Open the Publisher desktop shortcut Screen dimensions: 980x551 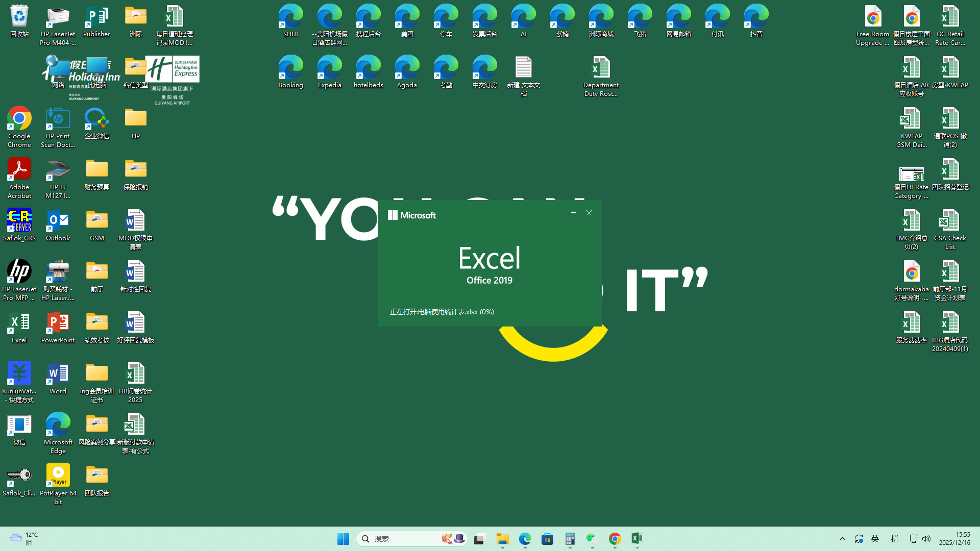point(96,17)
